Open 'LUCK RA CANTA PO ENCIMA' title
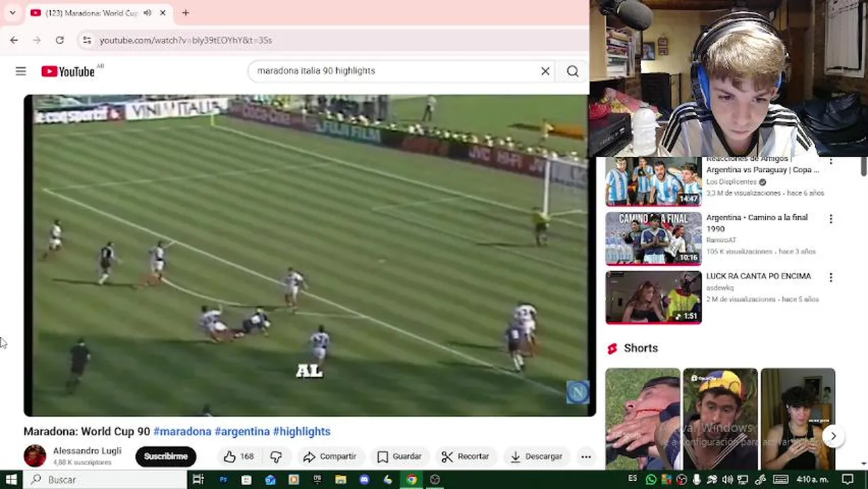 [x=758, y=276]
